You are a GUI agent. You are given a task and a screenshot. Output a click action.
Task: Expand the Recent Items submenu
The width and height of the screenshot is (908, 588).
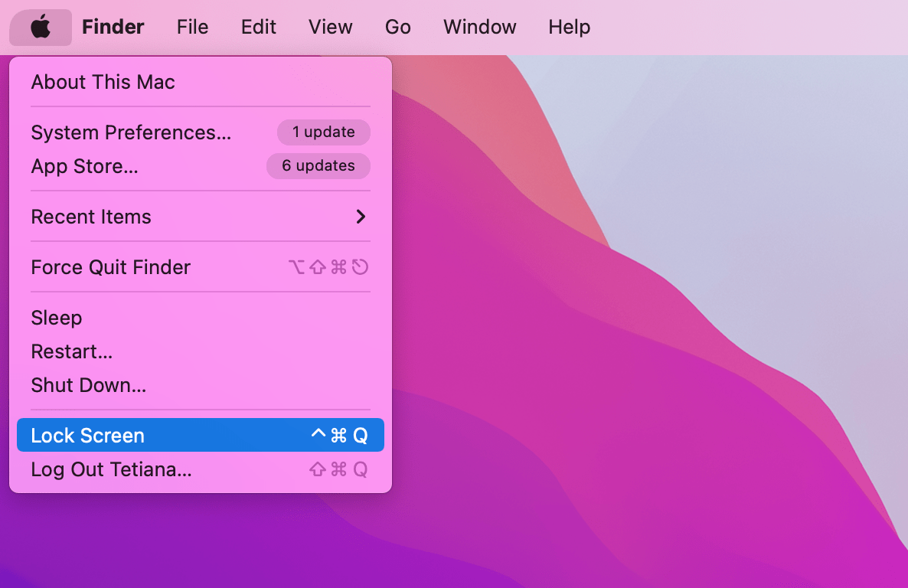[90, 217]
